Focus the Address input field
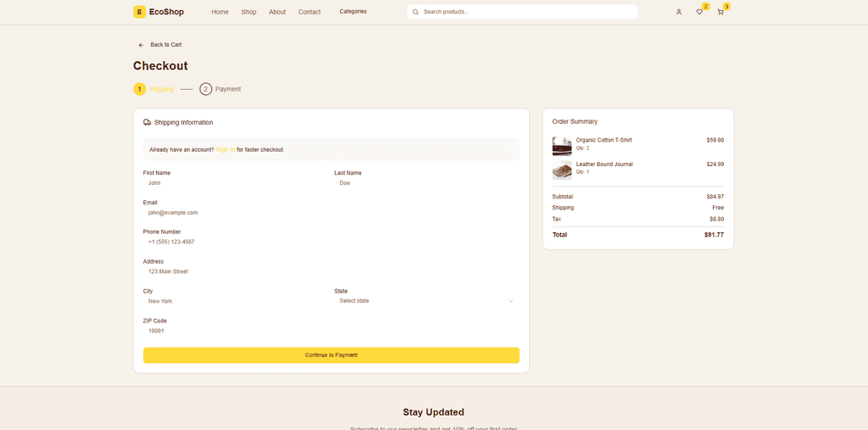868x430 pixels. pos(331,272)
